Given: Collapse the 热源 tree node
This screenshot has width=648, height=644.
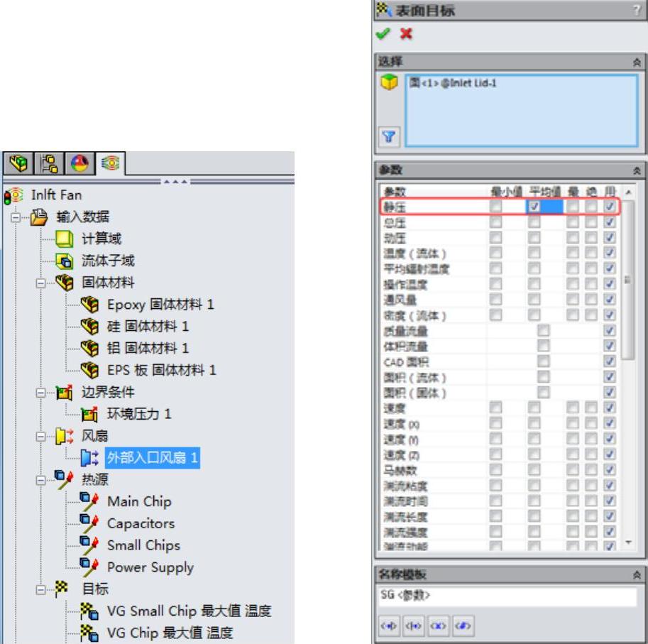Looking at the screenshot, I should tap(41, 480).
